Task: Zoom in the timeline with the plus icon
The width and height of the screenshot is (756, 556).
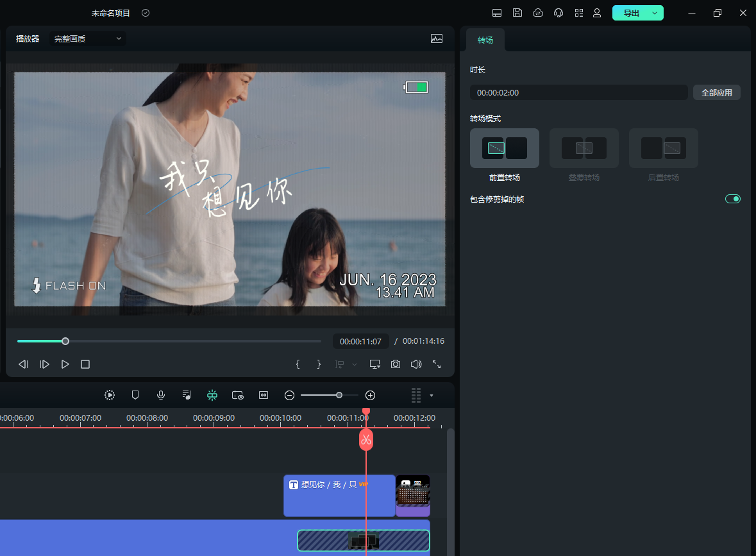Action: (370, 395)
